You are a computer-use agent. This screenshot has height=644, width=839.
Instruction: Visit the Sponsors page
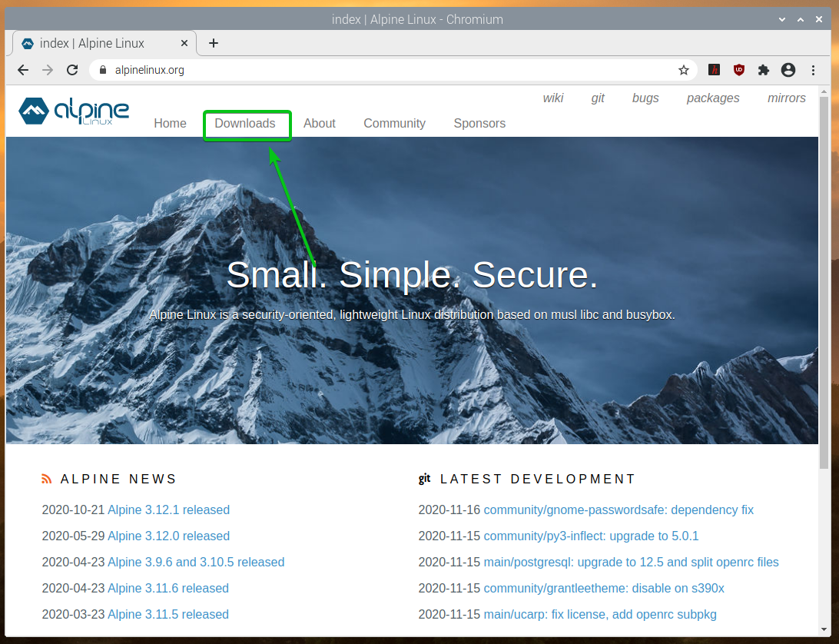coord(479,124)
